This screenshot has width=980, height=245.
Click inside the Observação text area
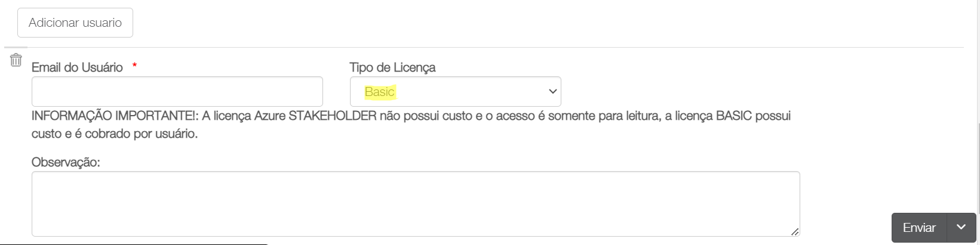[415, 203]
